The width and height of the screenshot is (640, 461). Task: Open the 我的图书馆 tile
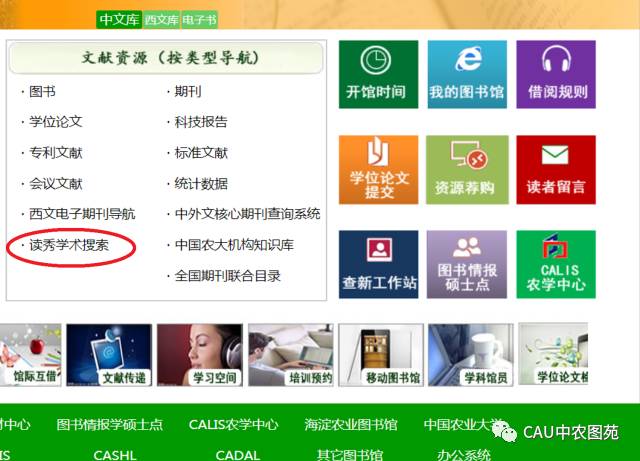pos(467,74)
